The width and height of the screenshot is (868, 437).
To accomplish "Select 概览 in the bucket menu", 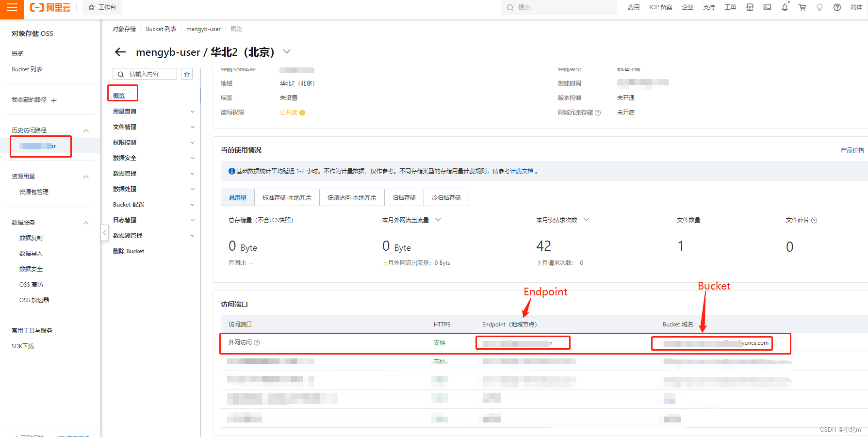I will (x=119, y=96).
